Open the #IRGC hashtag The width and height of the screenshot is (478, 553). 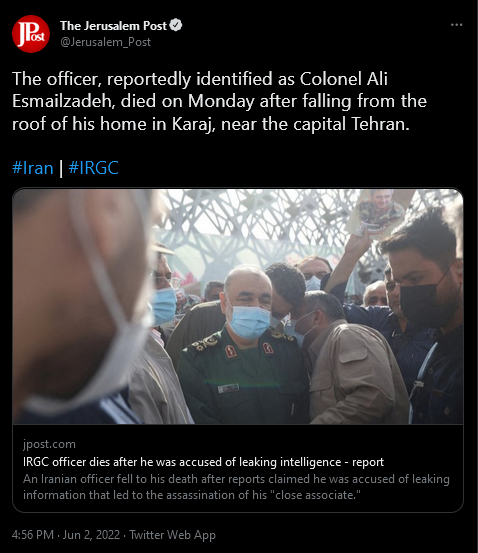[93, 168]
